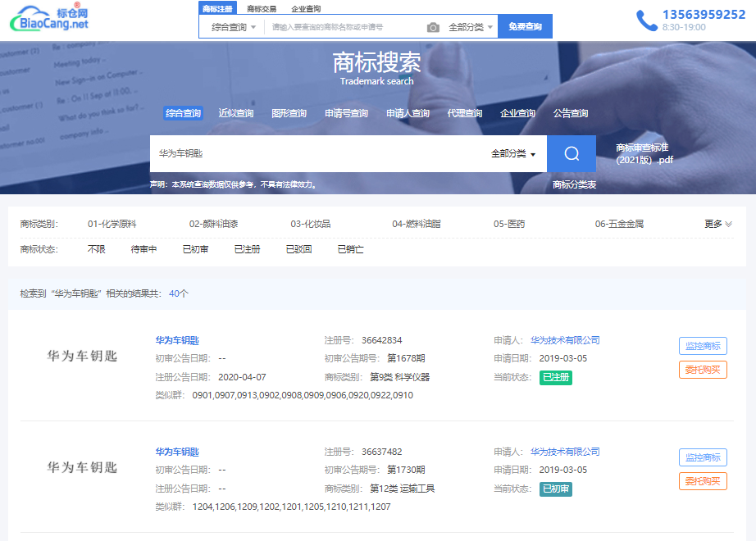Set trademark status filter to 已注册
756x541 pixels.
tap(247, 249)
